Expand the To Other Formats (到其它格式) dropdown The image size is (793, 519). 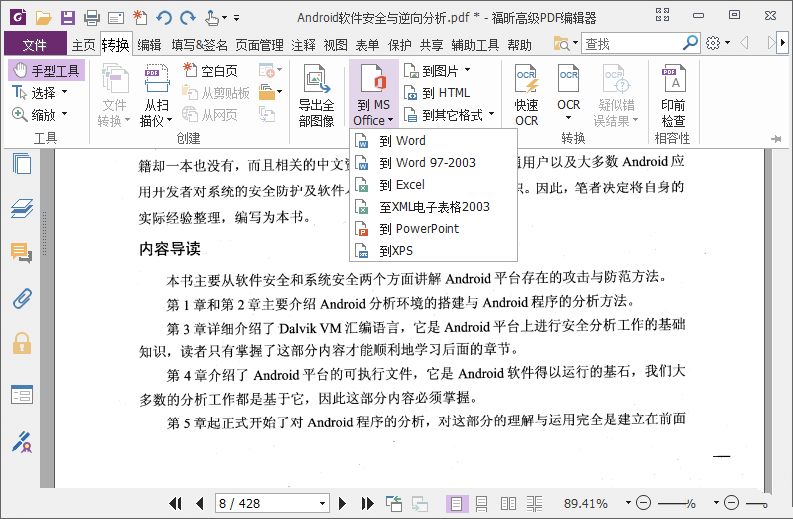pyautogui.click(x=491, y=115)
